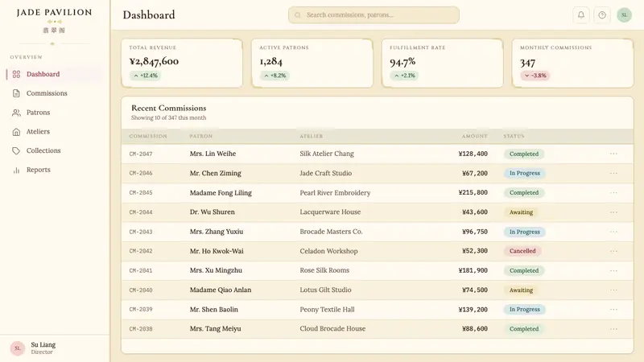This screenshot has height=362, width=644.
Task: Click In Progress badge for CM-2043
Action: pyautogui.click(x=525, y=232)
